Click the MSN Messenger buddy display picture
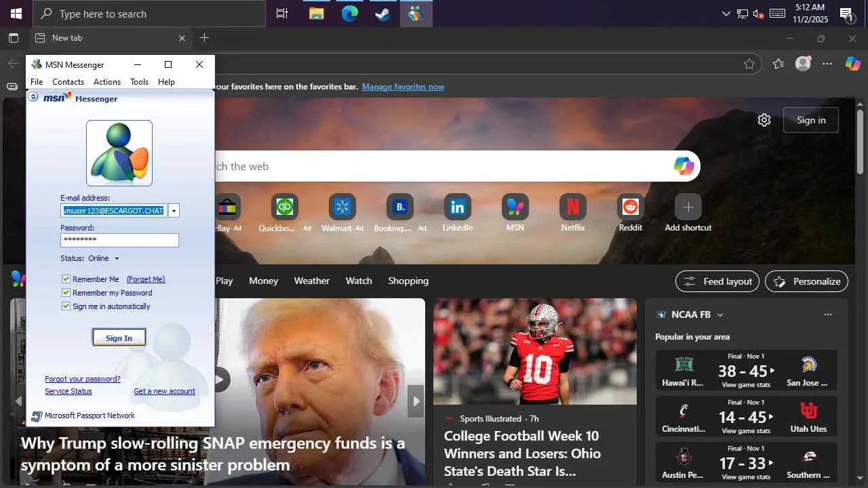Image resolution: width=868 pixels, height=488 pixels. click(x=119, y=153)
